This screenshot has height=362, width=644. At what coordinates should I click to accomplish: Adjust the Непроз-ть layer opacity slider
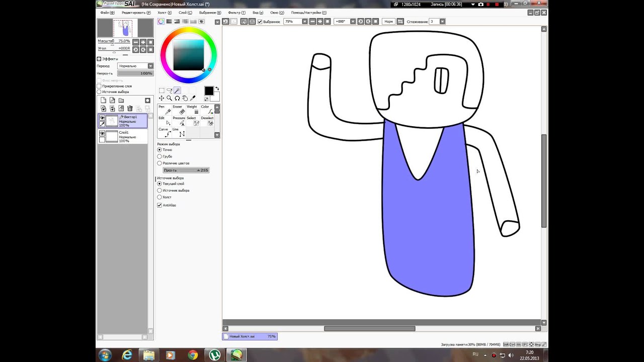click(x=135, y=73)
